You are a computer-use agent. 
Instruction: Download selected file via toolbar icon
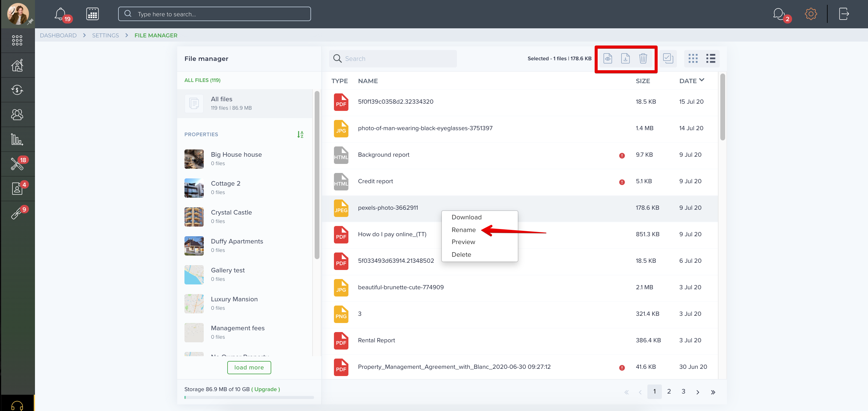pyautogui.click(x=625, y=59)
